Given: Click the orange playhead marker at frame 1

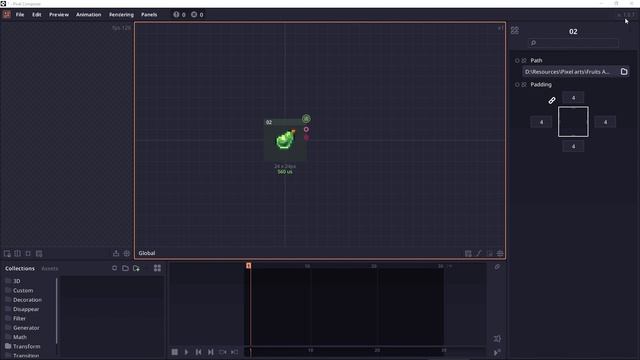Looking at the screenshot, I should coord(249,266).
